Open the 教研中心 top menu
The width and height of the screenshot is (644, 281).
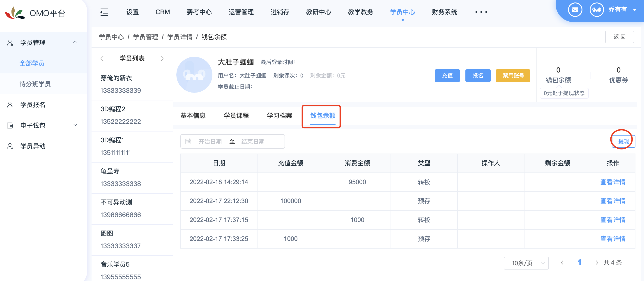tap(318, 12)
